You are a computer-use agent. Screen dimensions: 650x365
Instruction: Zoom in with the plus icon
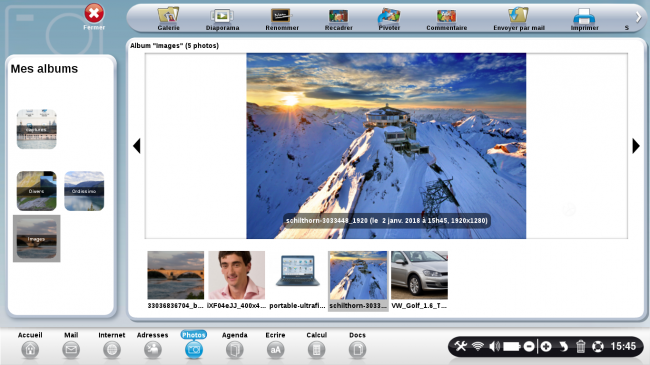pos(546,346)
